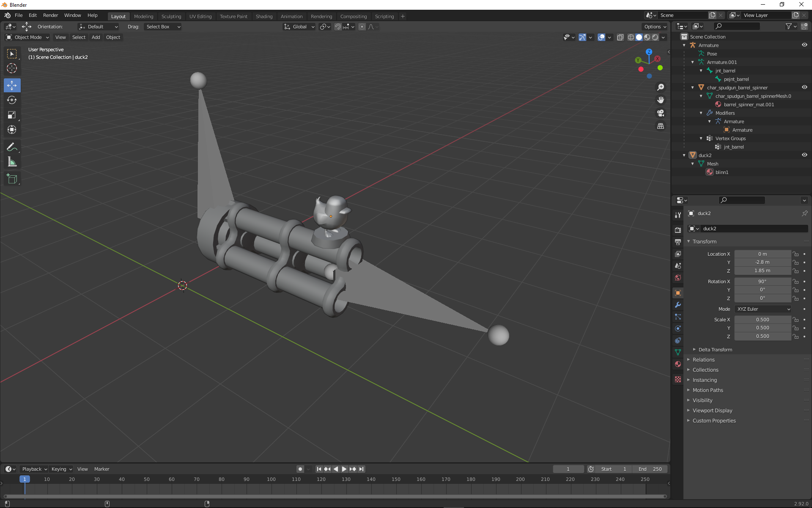
Task: Select the Select Box tool
Action: click(12, 54)
